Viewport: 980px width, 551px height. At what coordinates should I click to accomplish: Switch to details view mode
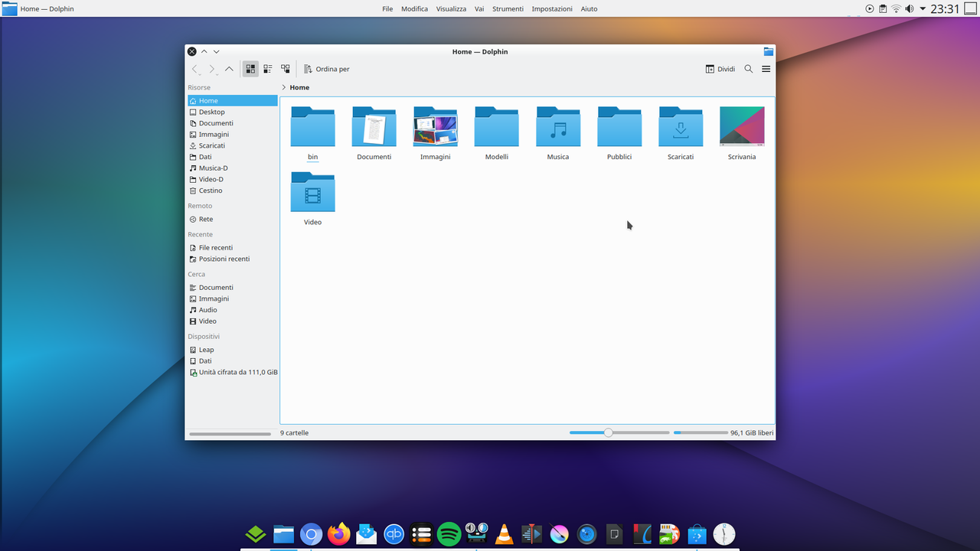(286, 69)
